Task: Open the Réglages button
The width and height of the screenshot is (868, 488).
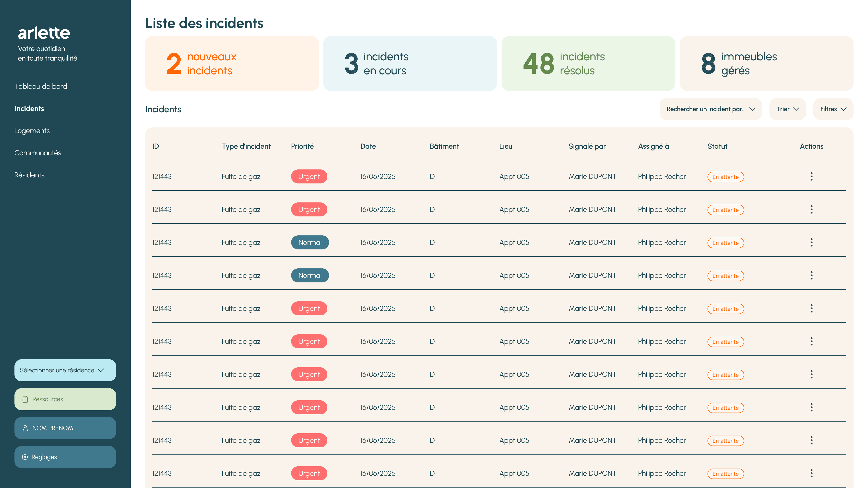Action: (65, 457)
